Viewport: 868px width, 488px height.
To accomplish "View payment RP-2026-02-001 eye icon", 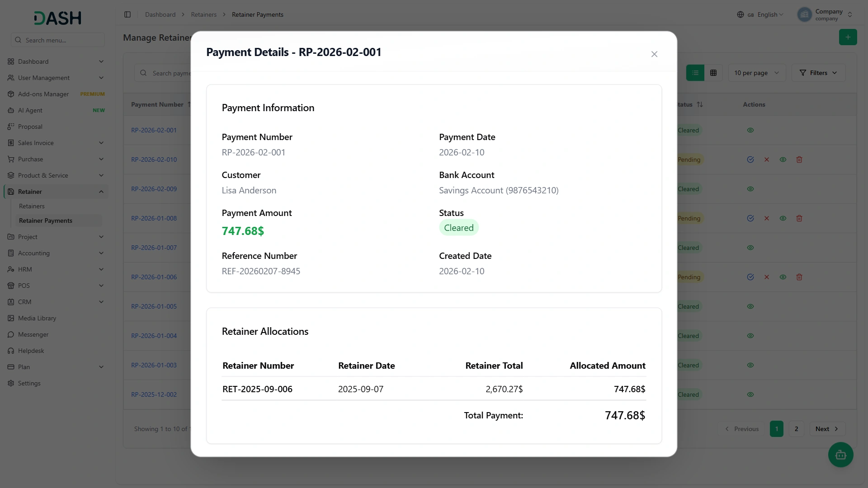I will 750,130.
